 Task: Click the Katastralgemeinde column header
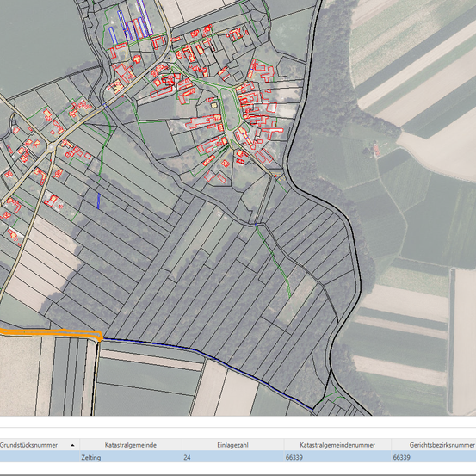click(131, 445)
